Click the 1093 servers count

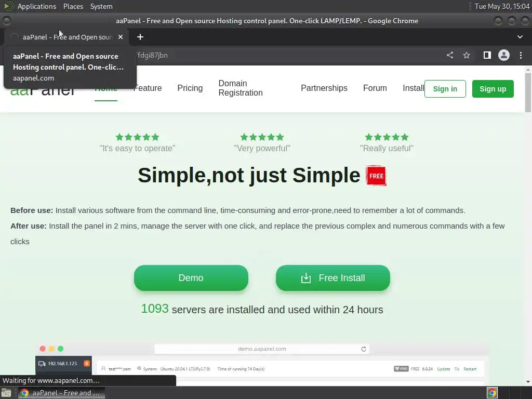(155, 309)
